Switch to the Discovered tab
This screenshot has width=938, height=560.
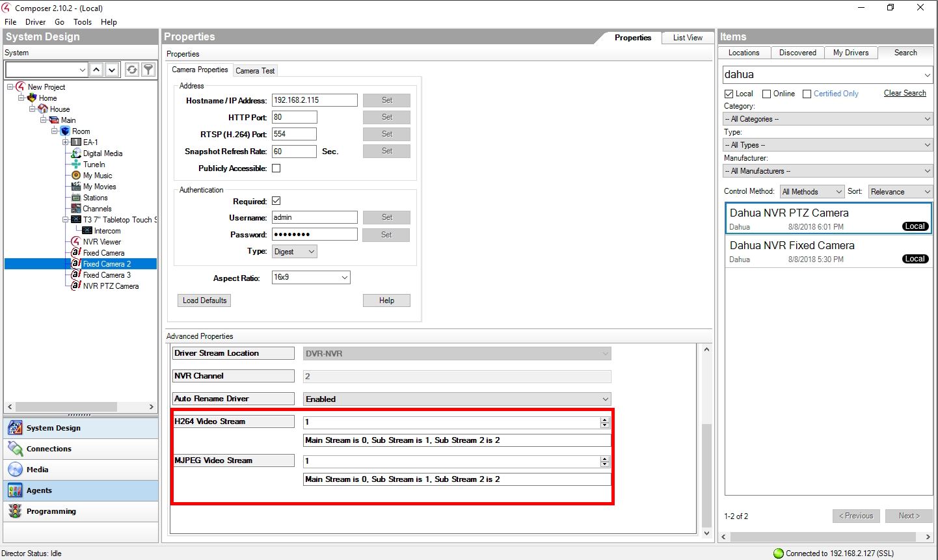[797, 53]
